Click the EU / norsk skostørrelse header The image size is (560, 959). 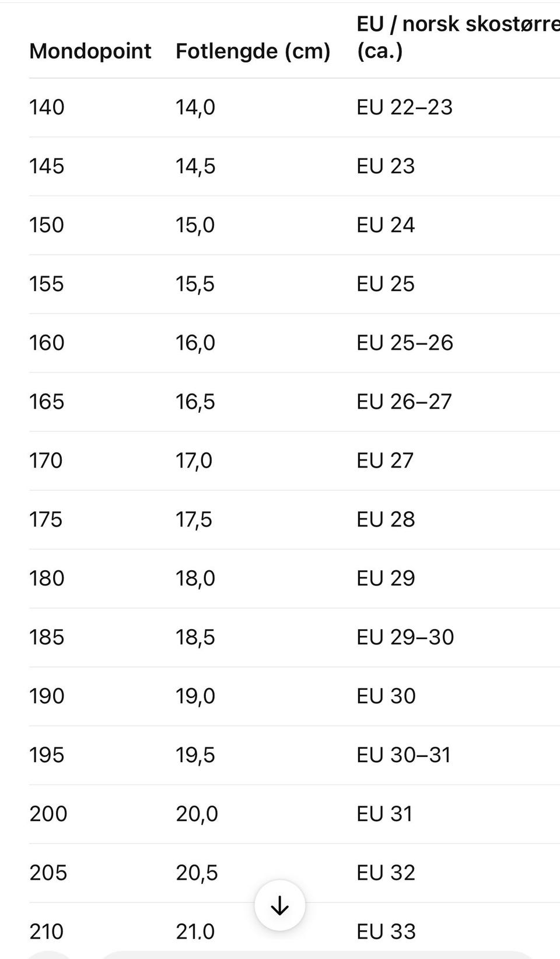click(x=457, y=37)
